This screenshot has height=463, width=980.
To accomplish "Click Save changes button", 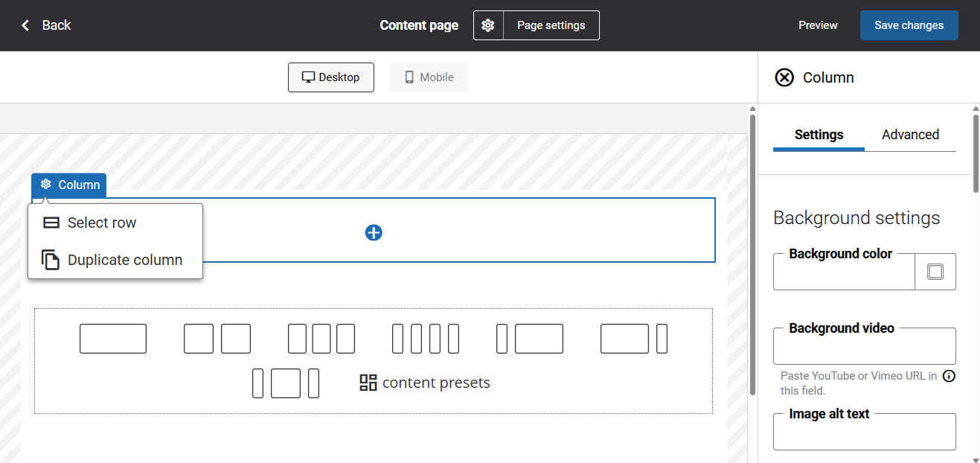I will coord(909,25).
